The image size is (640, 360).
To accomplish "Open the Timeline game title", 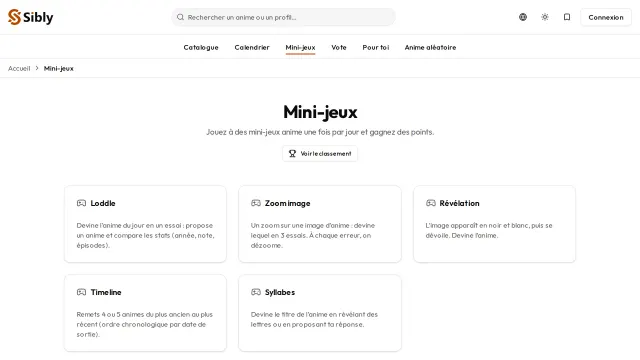I will [x=106, y=292].
